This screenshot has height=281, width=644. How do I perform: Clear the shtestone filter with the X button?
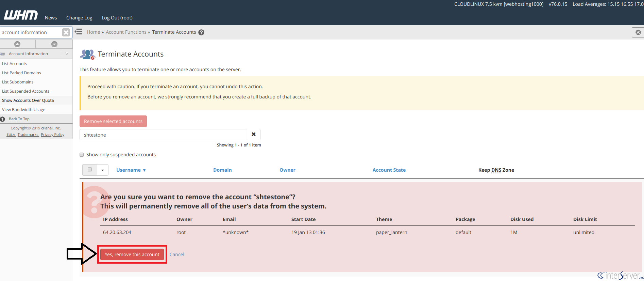point(254,135)
